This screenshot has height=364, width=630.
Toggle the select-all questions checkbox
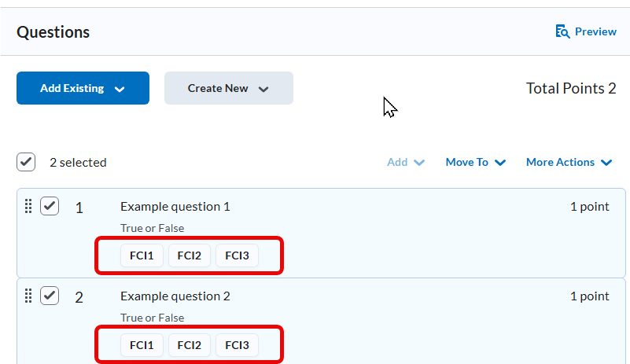(26, 162)
